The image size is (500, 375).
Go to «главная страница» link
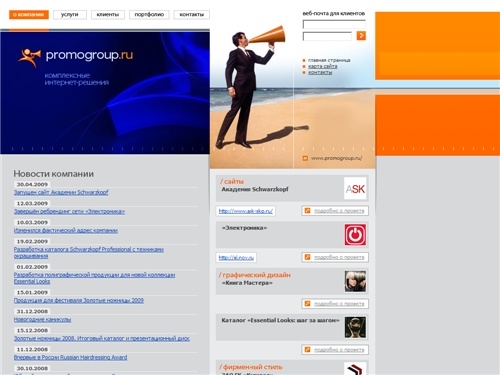[329, 60]
